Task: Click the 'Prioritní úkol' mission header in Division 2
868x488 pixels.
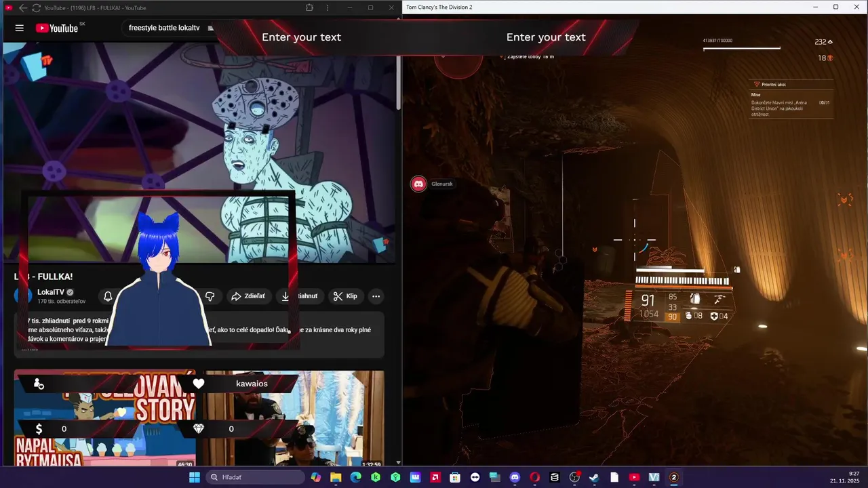Action: (x=773, y=84)
